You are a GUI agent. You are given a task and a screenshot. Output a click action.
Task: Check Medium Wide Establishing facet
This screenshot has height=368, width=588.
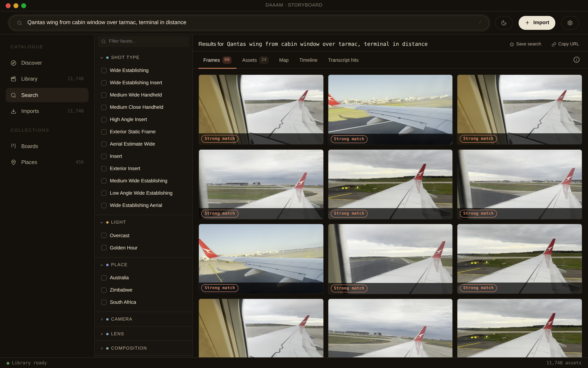(104, 181)
